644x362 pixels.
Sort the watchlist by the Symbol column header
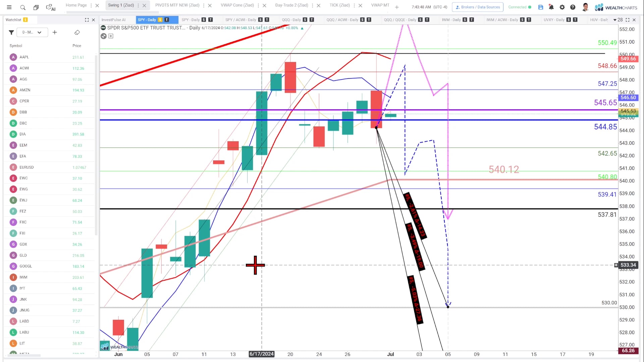16,46
